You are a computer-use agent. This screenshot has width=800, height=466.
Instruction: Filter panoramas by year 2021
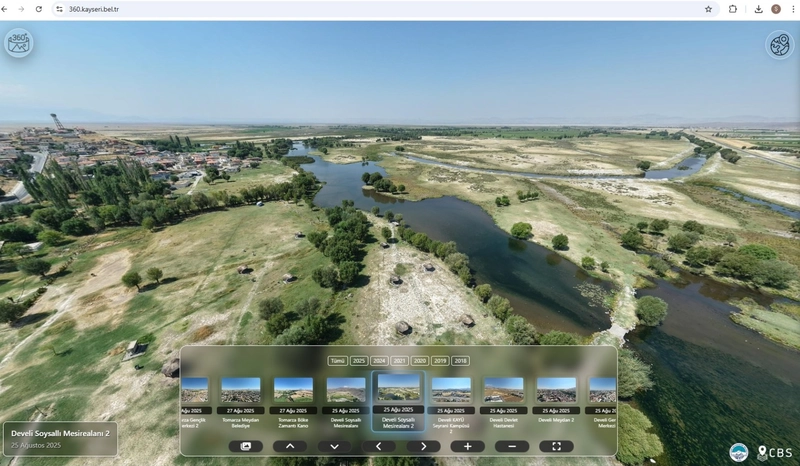pos(399,361)
